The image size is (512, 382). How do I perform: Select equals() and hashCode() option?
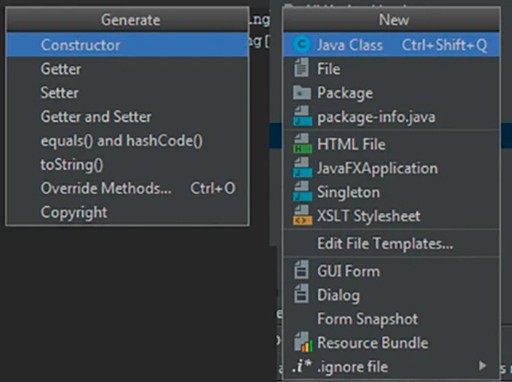[x=127, y=141]
